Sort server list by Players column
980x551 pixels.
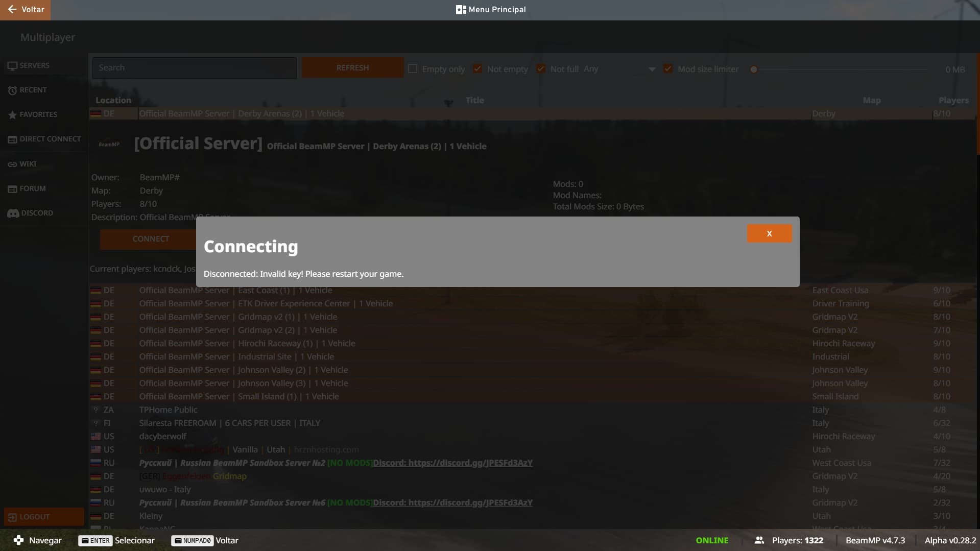click(x=953, y=100)
